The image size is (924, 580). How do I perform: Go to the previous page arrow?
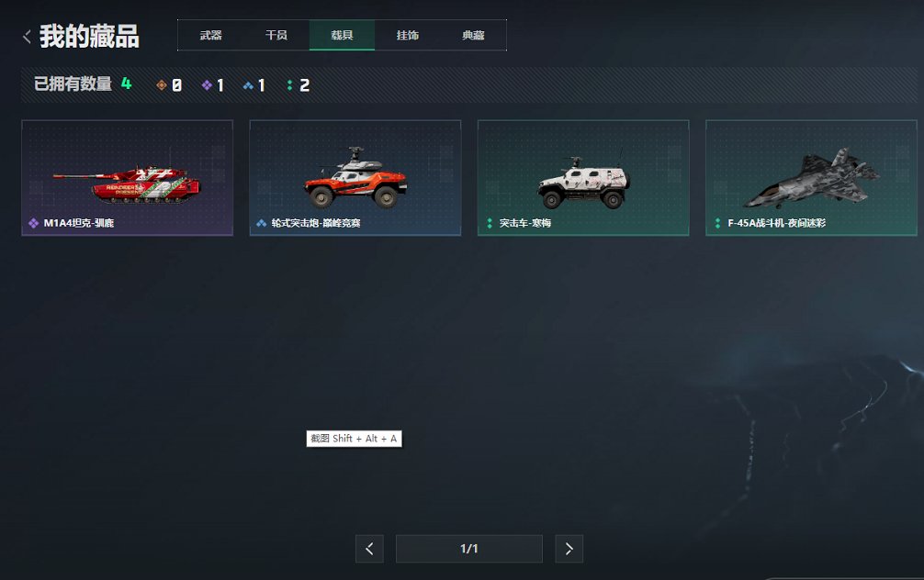369,549
